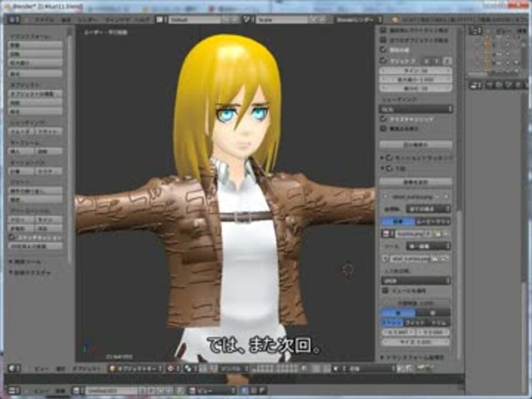The height and width of the screenshot is (399, 532).
Task: Click the screen layout browse icon beside Default
Action: (x=160, y=20)
